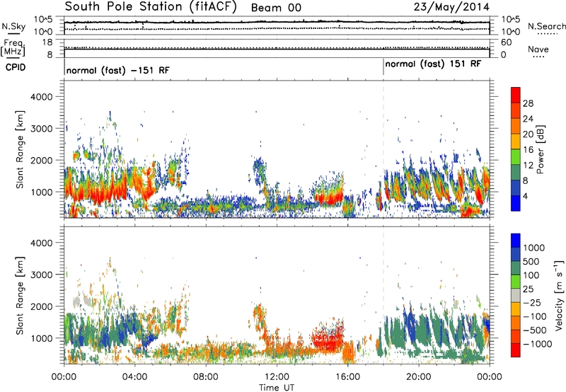Image resolution: width=566 pixels, height=392 pixels.
Task: Select the 'Beam 00' label
Action: (x=276, y=8)
